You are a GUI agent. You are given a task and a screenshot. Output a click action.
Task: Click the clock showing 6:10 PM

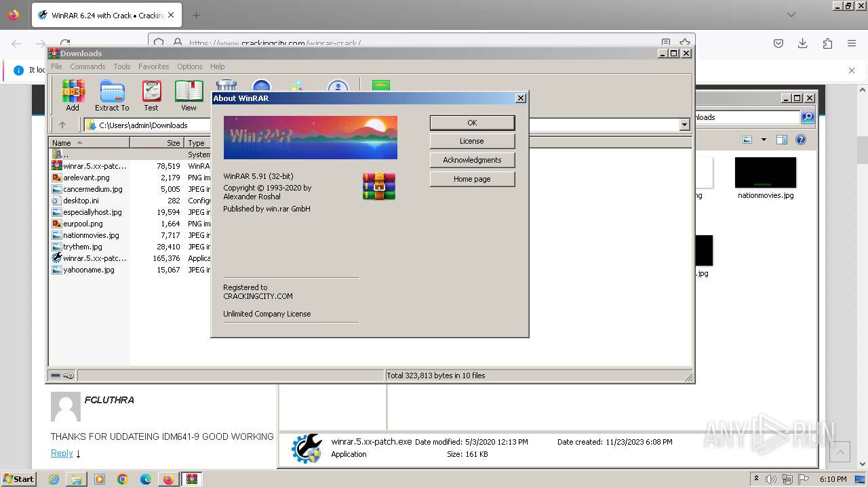click(833, 479)
